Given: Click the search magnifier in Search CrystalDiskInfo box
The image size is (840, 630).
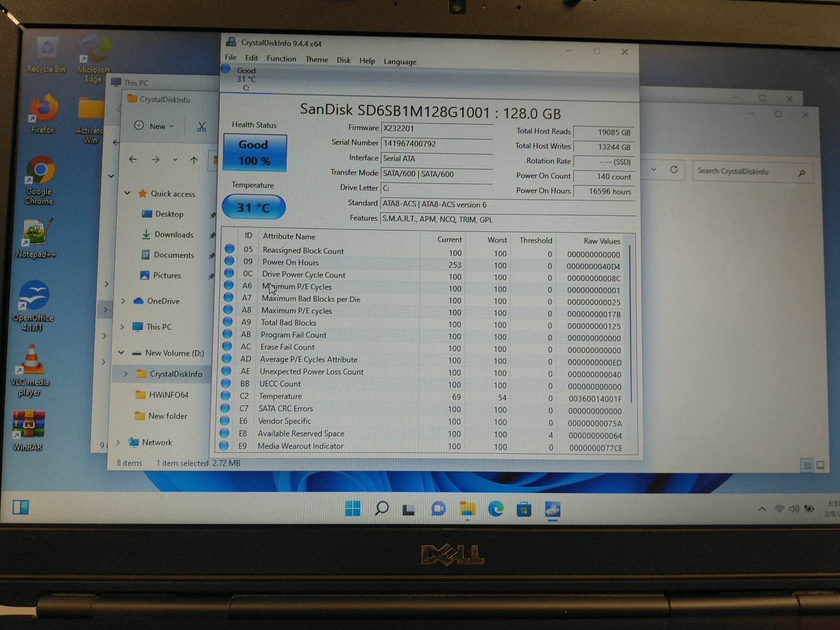Looking at the screenshot, I should (x=802, y=173).
